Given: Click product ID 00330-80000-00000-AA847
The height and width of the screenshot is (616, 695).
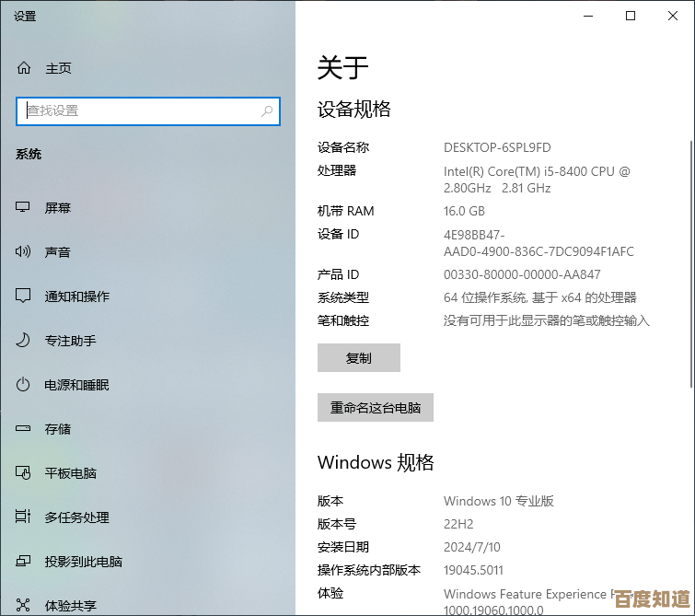Looking at the screenshot, I should click(x=522, y=274).
